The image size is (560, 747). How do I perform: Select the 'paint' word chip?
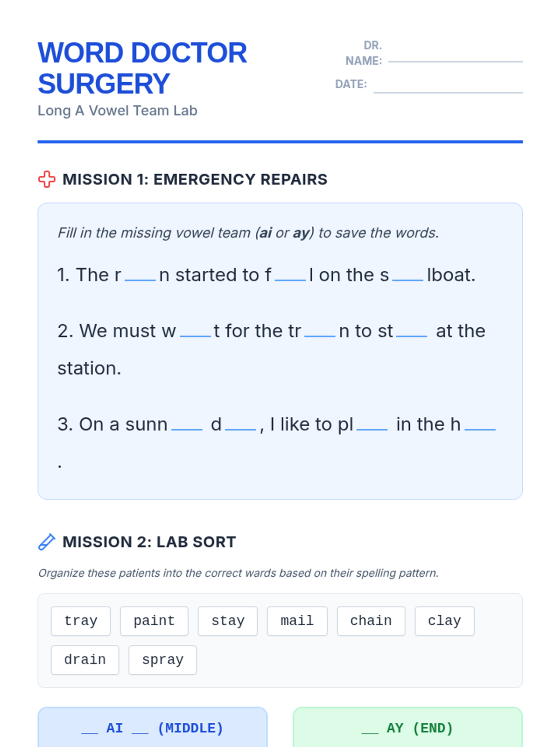(x=154, y=621)
